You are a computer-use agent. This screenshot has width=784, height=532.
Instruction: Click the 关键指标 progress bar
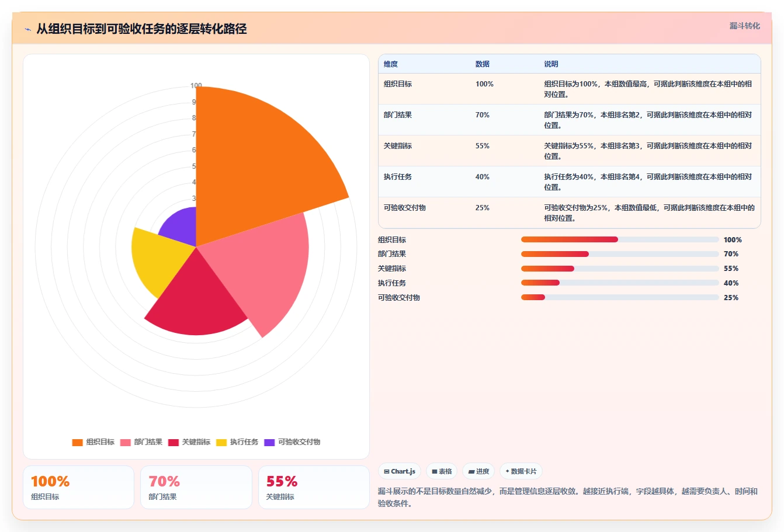tap(620, 269)
